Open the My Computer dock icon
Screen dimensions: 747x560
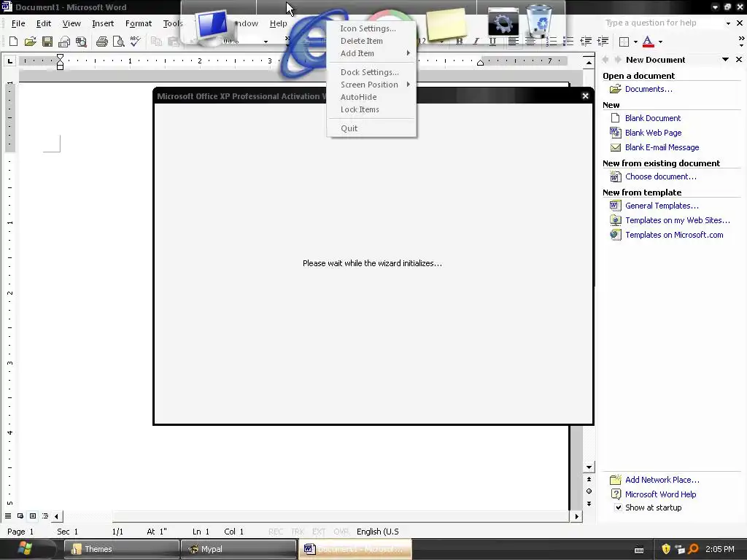(213, 26)
